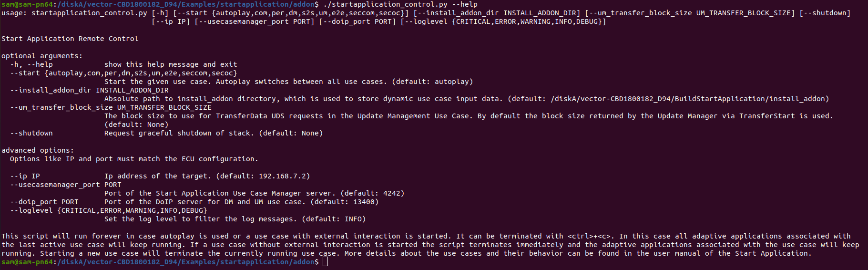868x270 pixels.
Task: Click the '--doip_port PORT' option entry
Action: (44, 202)
